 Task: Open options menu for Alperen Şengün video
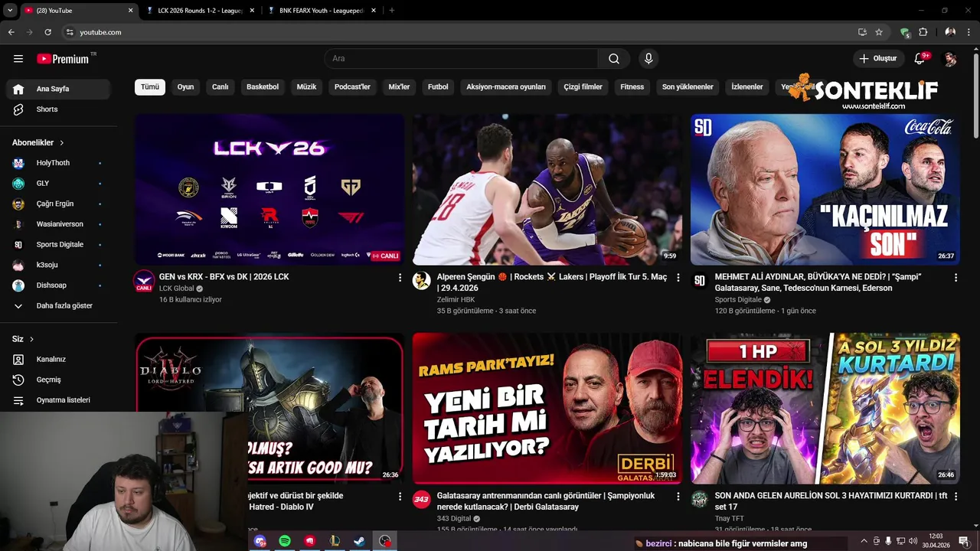point(678,278)
